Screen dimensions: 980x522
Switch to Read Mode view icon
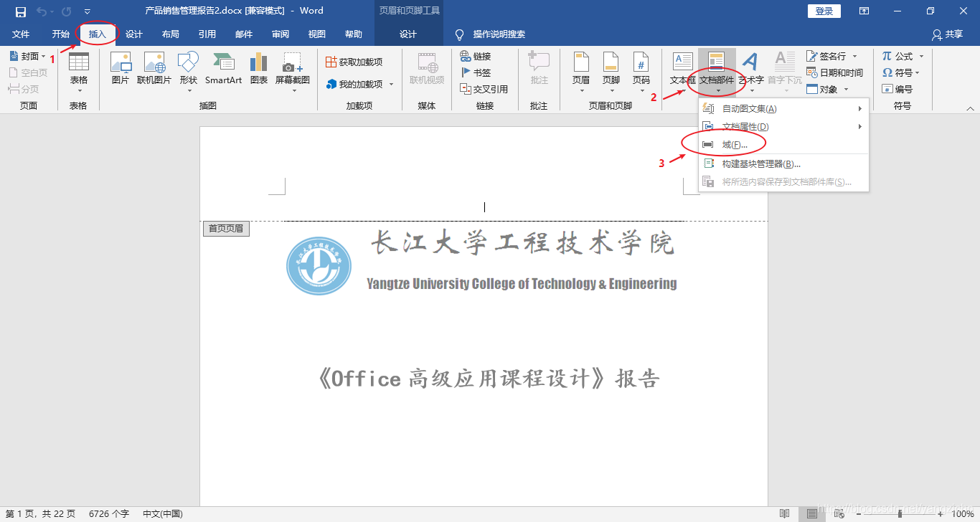coord(785,514)
